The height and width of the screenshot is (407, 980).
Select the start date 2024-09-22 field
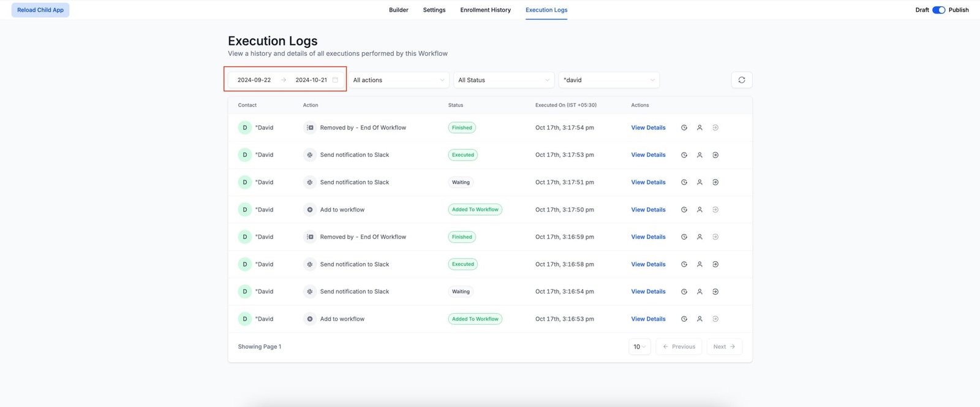[254, 80]
